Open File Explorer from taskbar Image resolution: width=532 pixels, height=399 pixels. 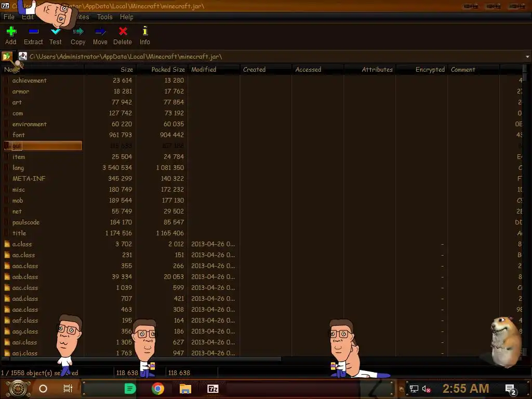click(185, 389)
